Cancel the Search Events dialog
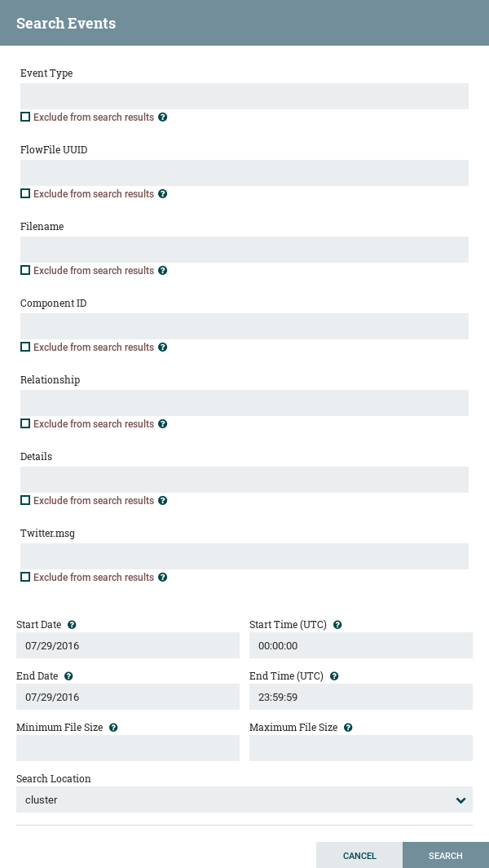The width and height of the screenshot is (489, 868). coord(359,856)
